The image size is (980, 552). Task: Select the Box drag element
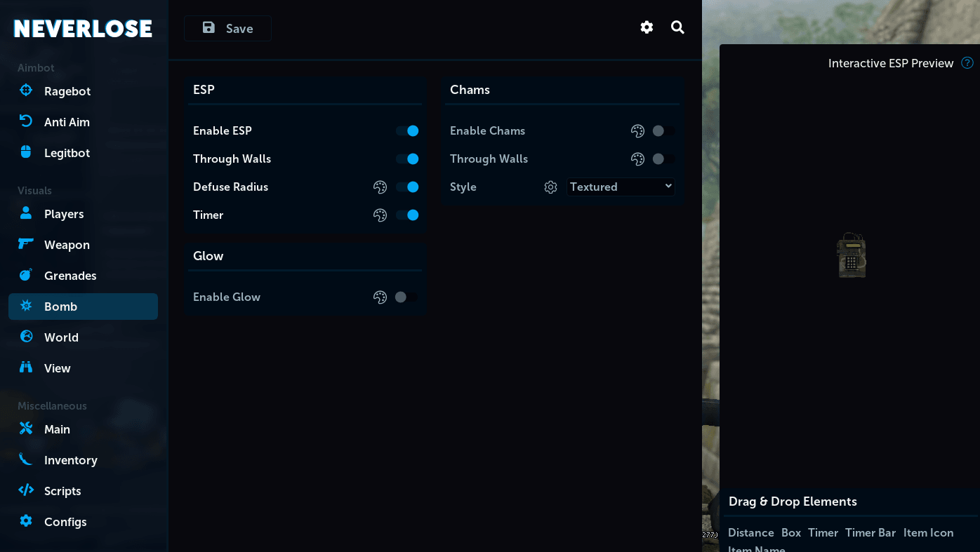click(791, 533)
